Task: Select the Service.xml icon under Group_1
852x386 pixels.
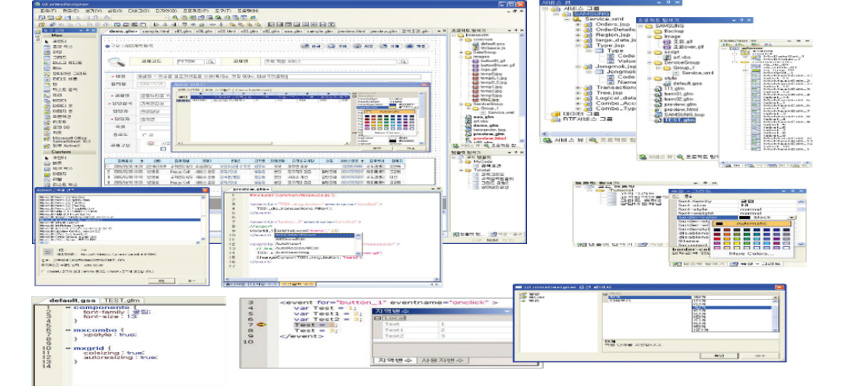Action: pyautogui.click(x=677, y=72)
